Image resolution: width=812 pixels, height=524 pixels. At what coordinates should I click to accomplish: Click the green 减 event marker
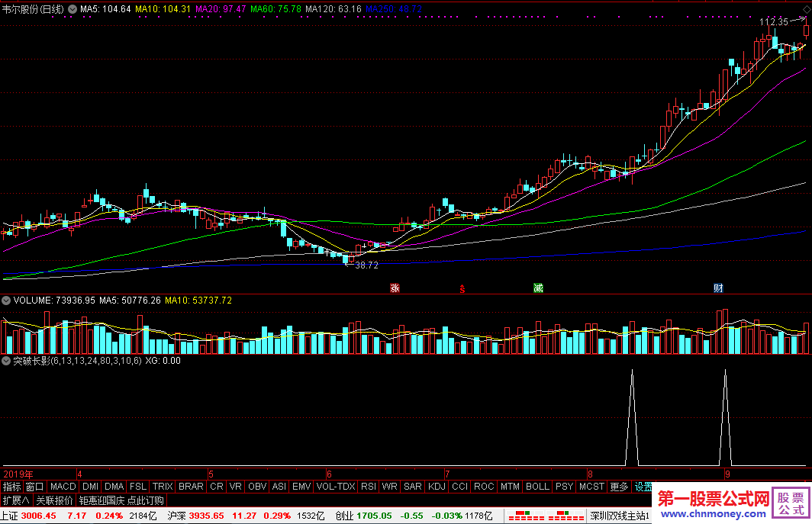pos(538,288)
